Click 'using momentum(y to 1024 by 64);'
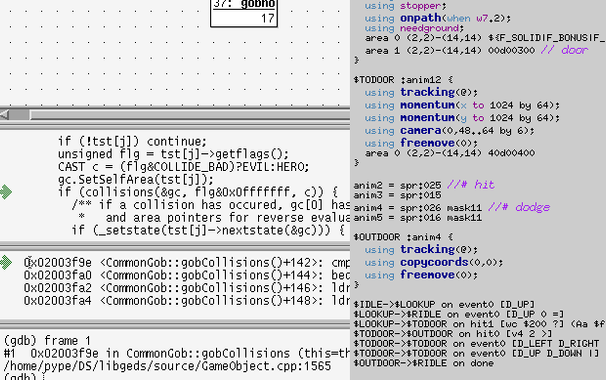Screen dimensions: 606x380 point(462,118)
